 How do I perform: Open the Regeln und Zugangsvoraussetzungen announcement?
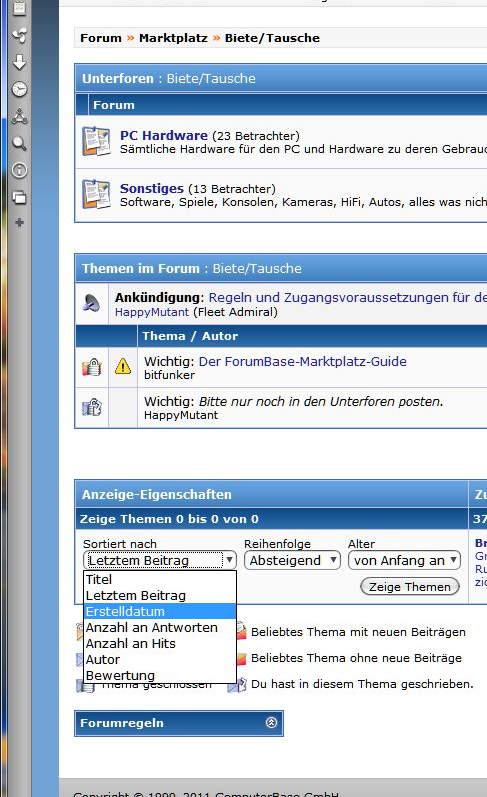(x=348, y=297)
